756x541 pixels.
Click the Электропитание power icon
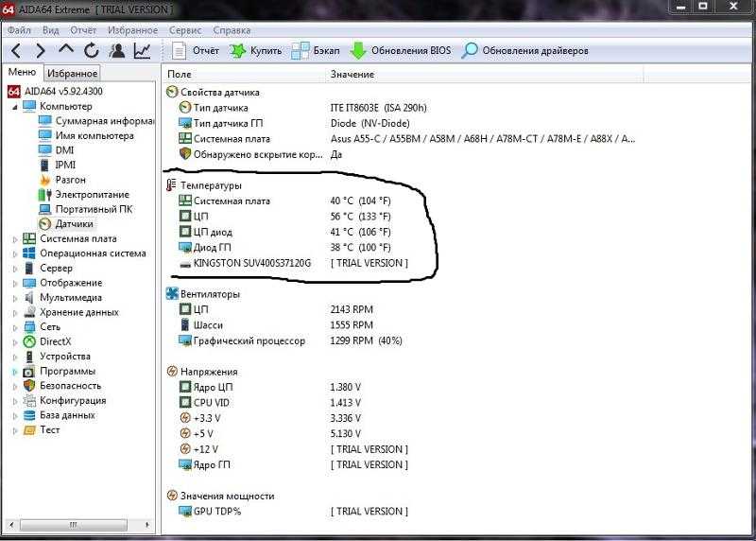(x=44, y=195)
